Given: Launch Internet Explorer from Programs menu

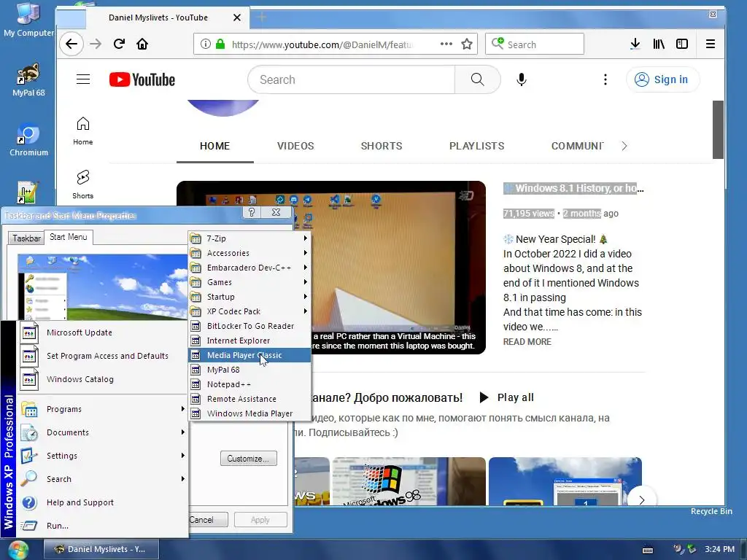Looking at the screenshot, I should tap(249, 341).
